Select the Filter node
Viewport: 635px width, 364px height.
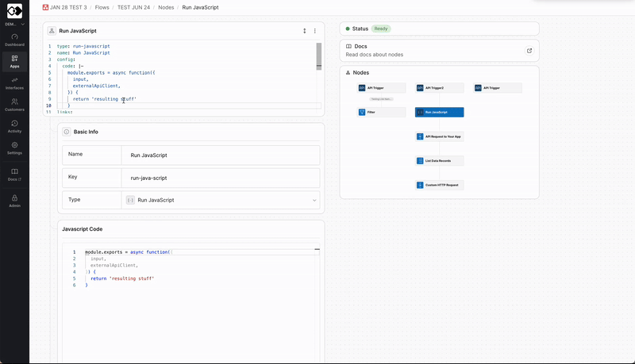pos(381,112)
